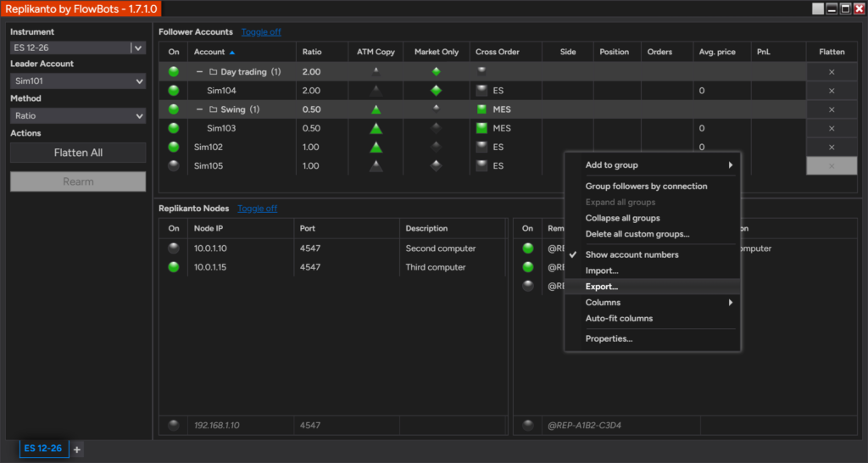Flatten the Sim102 account
Viewport: 868px width, 463px height.
coord(832,148)
